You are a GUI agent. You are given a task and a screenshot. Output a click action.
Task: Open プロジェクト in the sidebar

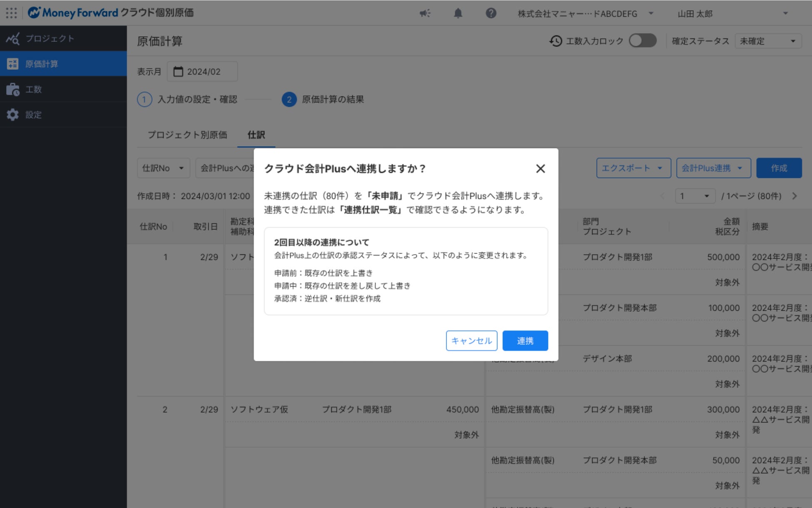pyautogui.click(x=50, y=38)
